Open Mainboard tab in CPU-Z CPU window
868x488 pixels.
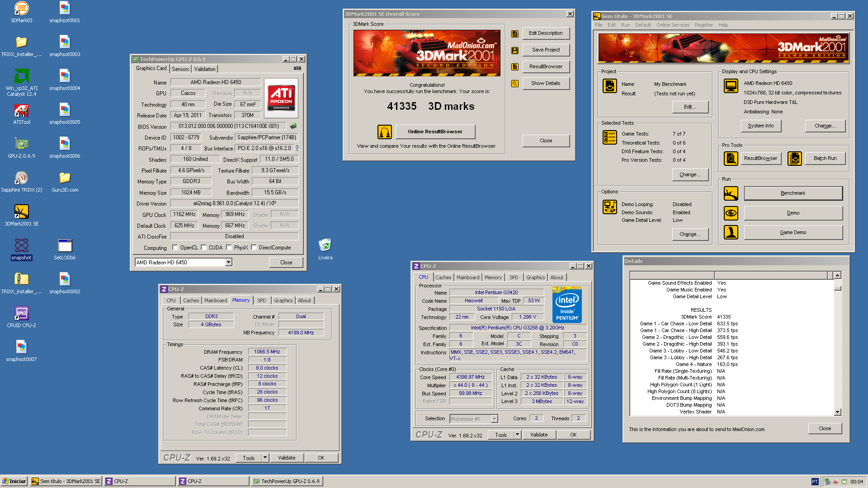point(468,277)
